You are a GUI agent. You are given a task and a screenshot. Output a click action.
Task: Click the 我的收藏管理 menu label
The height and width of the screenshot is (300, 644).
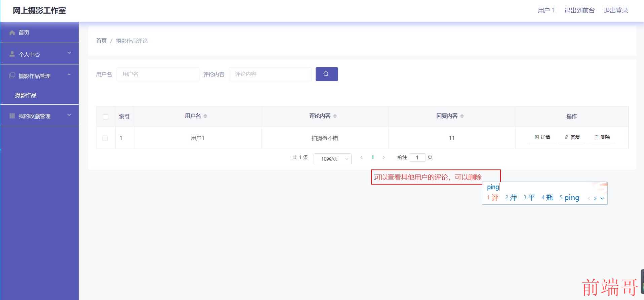click(35, 116)
